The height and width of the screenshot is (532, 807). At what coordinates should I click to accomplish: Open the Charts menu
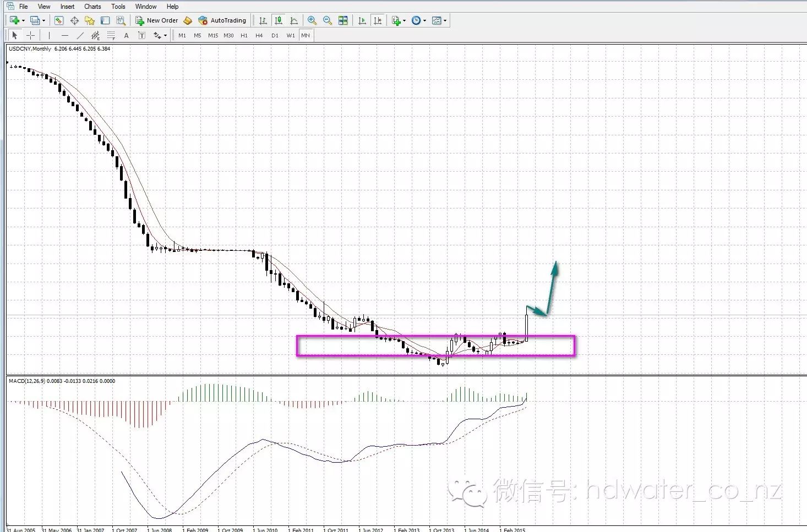[92, 7]
